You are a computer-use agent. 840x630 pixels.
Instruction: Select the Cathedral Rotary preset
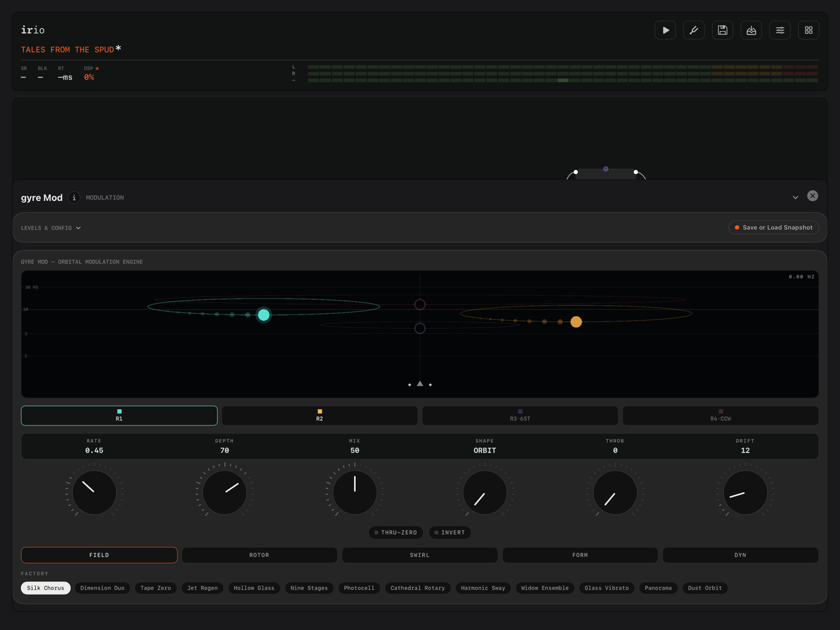(418, 588)
